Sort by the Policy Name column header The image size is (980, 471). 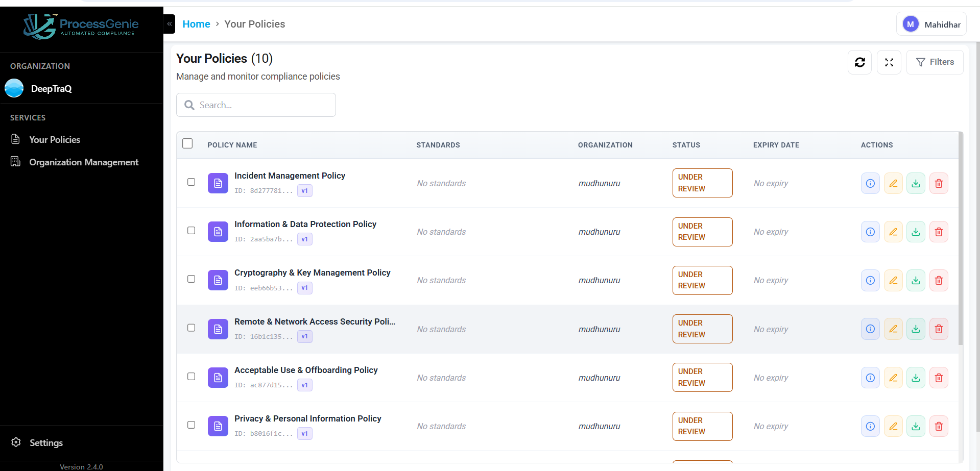pos(232,145)
